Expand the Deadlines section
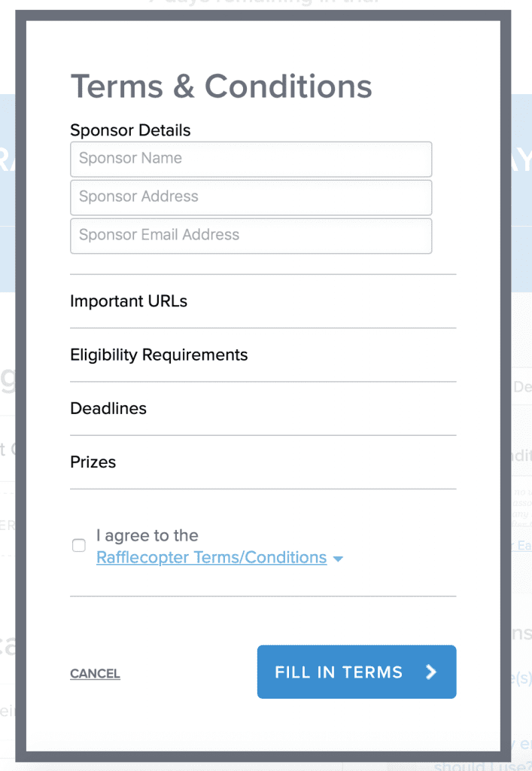 108,408
